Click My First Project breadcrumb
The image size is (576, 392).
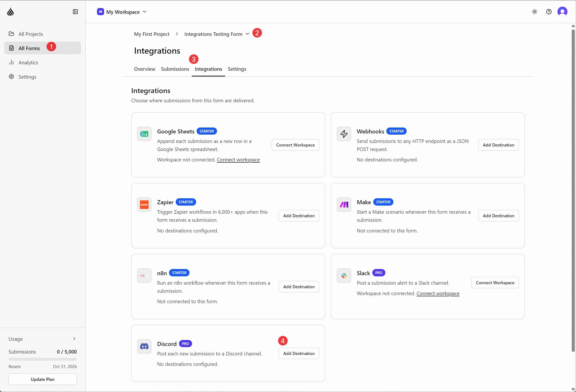click(x=152, y=34)
